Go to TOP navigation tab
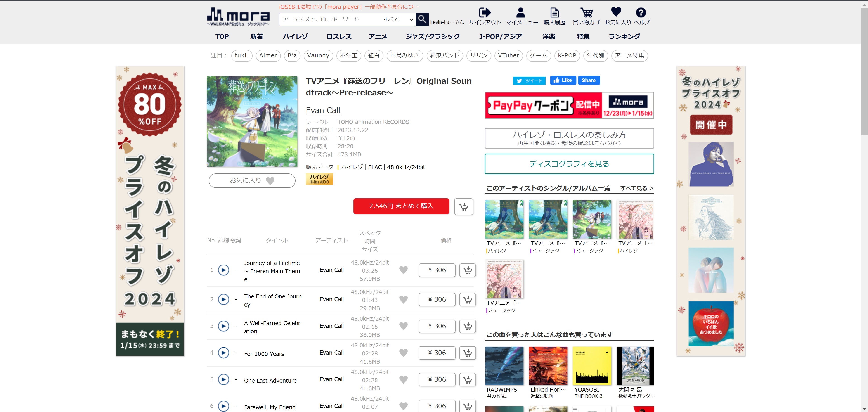This screenshot has height=412, width=868. [x=222, y=36]
